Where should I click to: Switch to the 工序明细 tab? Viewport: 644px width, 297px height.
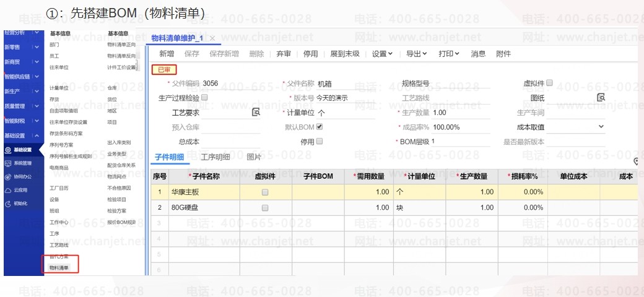(x=215, y=157)
